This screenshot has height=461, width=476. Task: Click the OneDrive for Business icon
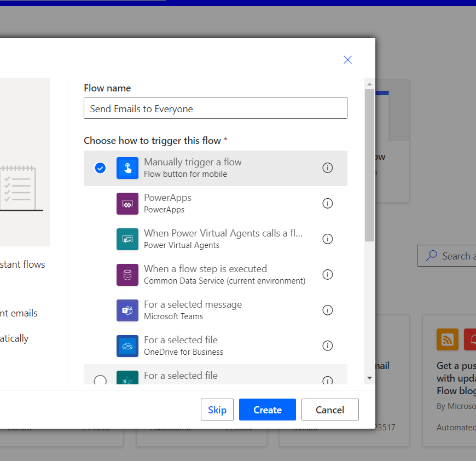coord(127,345)
